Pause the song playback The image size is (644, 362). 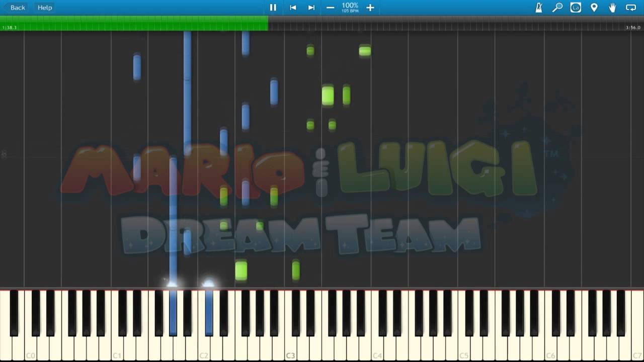[x=273, y=8]
